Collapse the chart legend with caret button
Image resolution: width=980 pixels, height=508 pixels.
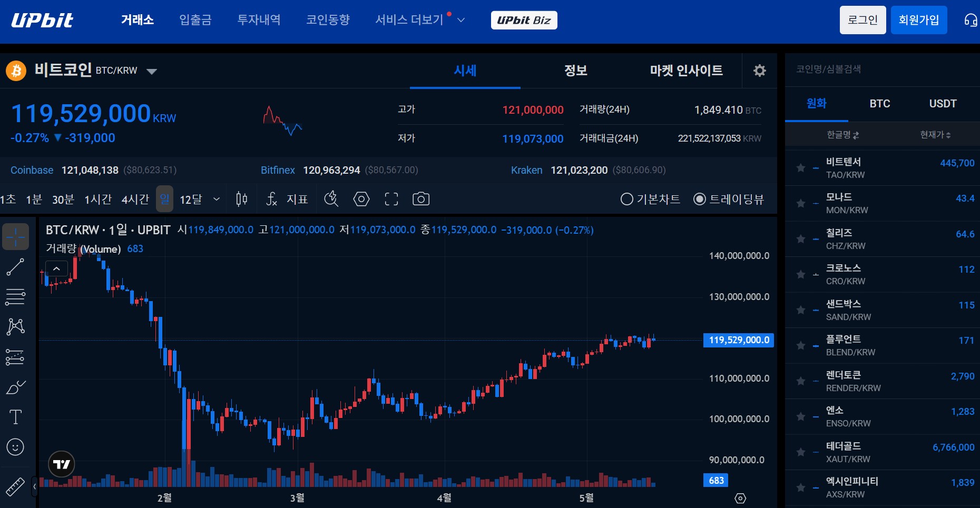[56, 268]
